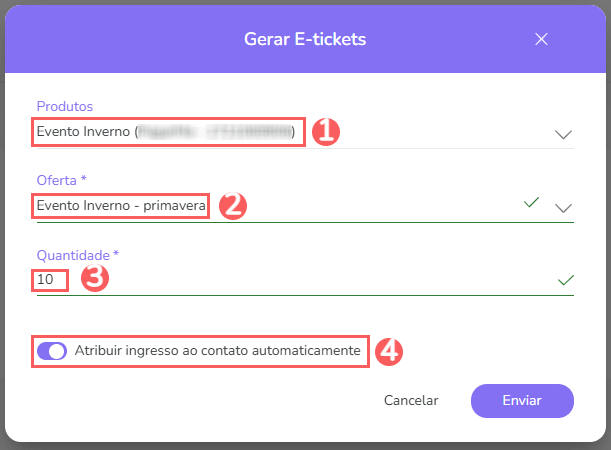Viewport: 611px width, 450px height.
Task: Click the red number 4 badge
Action: 390,351
